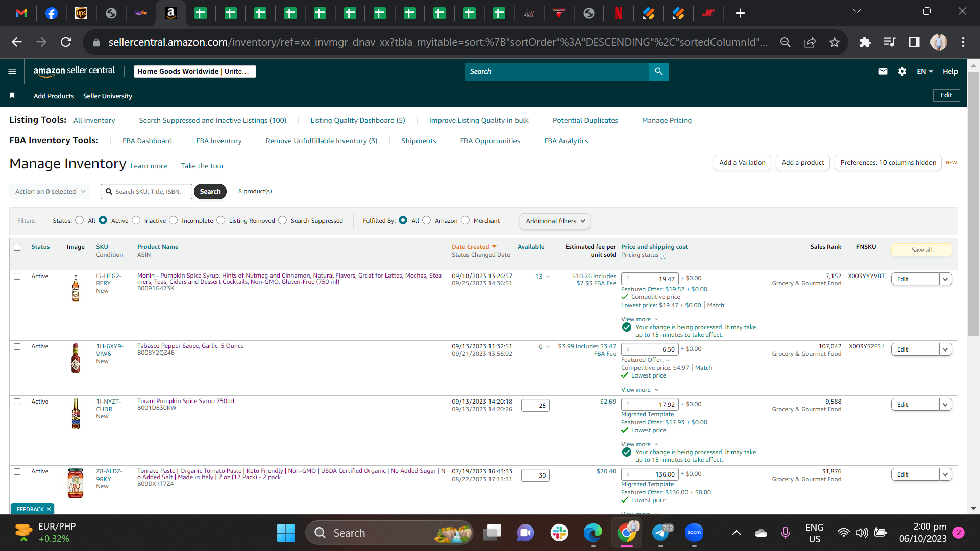Viewport: 980px width, 551px height.
Task: Open Slack from the taskbar
Action: [559, 533]
